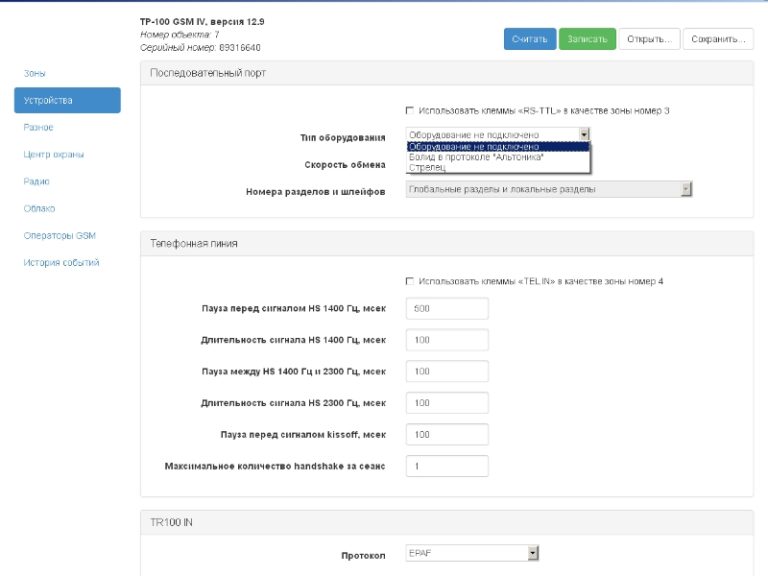Click the Открыть... button
This screenshot has width=768, height=576.
click(x=649, y=39)
